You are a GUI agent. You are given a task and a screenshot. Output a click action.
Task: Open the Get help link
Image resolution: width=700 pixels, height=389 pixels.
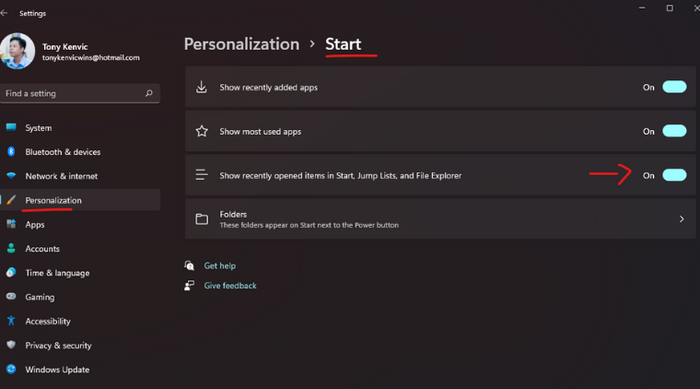(220, 265)
